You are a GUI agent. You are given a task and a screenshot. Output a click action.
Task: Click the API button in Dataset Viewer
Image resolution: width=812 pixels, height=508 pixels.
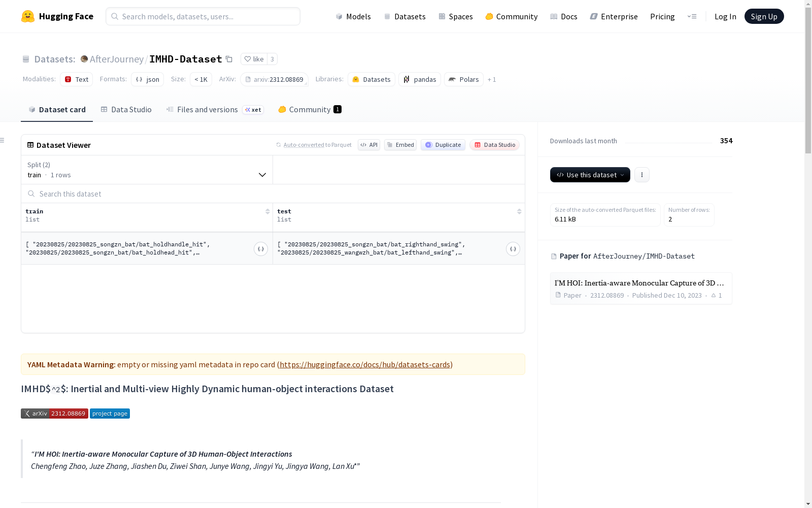click(369, 145)
